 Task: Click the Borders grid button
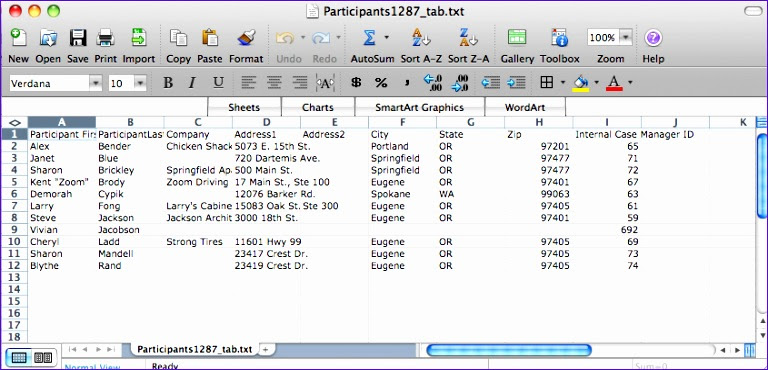547,83
